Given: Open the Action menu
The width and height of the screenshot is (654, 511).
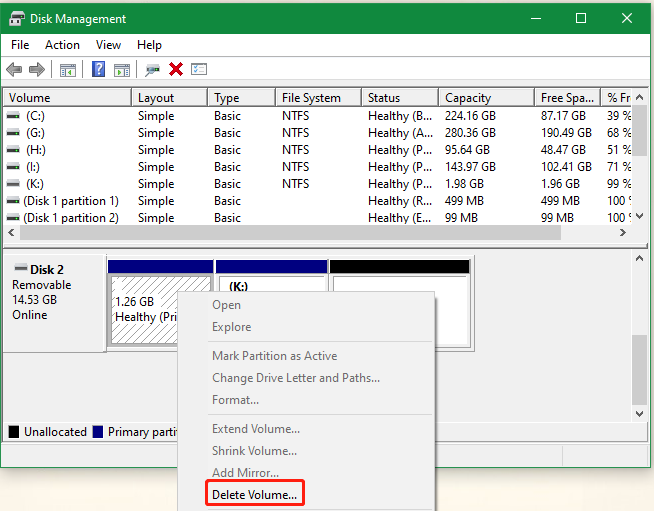Looking at the screenshot, I should pyautogui.click(x=62, y=45).
